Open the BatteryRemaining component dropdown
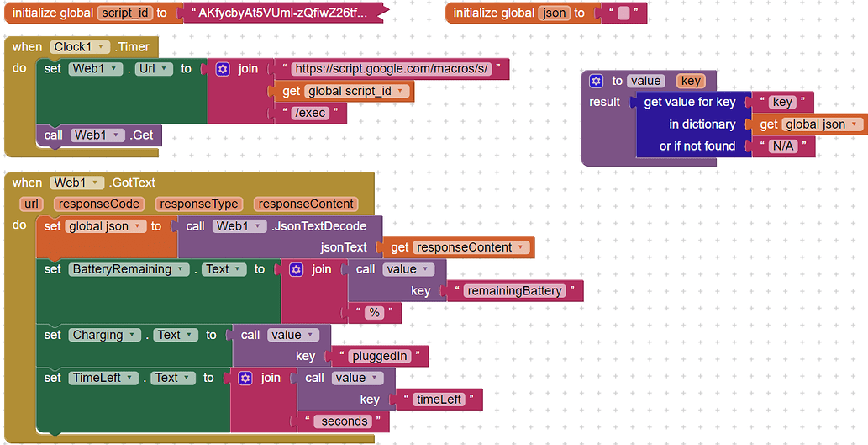 (129, 269)
